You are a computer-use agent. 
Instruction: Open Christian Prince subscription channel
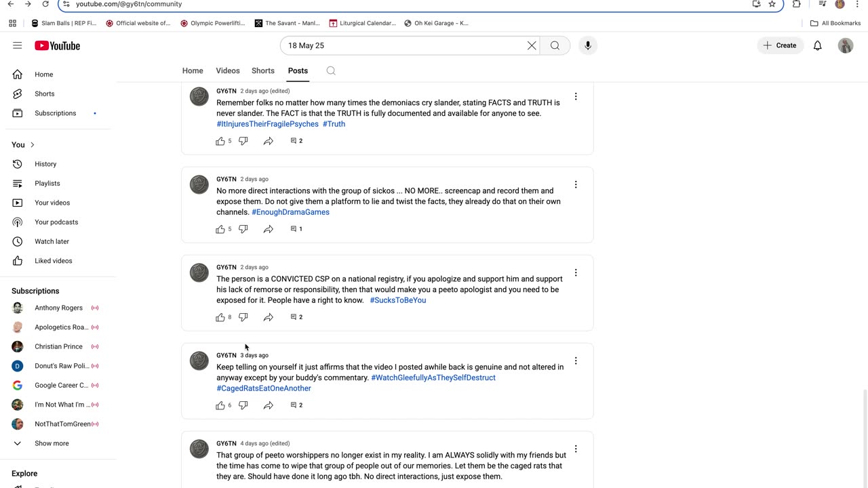pos(58,346)
